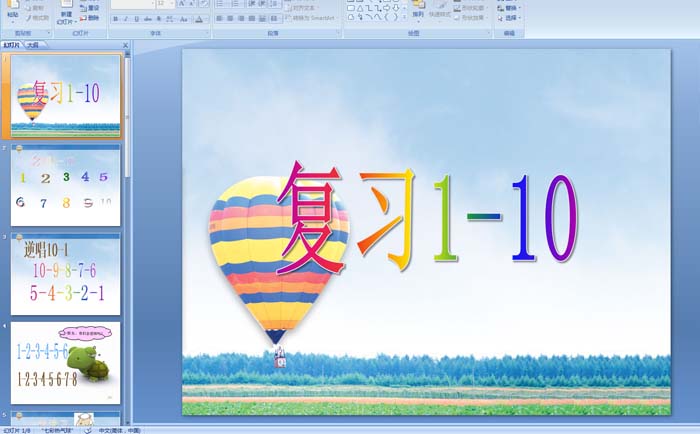The height and width of the screenshot is (434, 700).
Task: Toggle bold formatting
Action: coord(115,18)
